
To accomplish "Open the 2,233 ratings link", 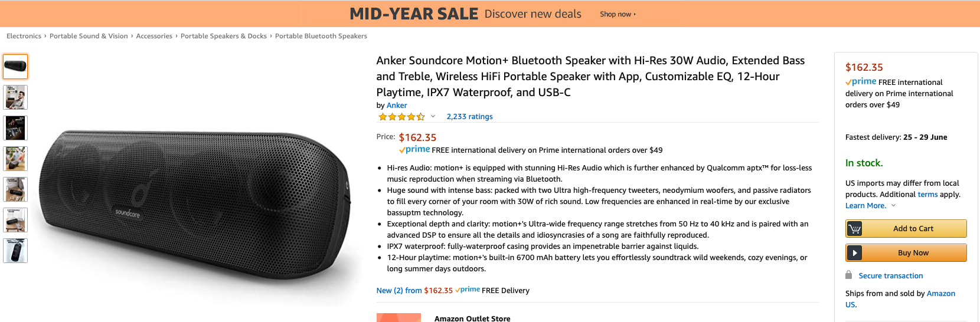I will 469,117.
